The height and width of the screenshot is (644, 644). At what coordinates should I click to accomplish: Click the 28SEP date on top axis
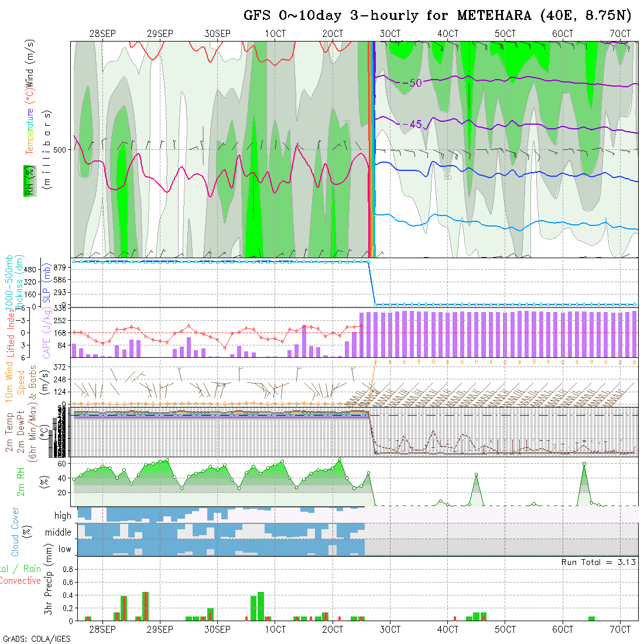tap(102, 34)
